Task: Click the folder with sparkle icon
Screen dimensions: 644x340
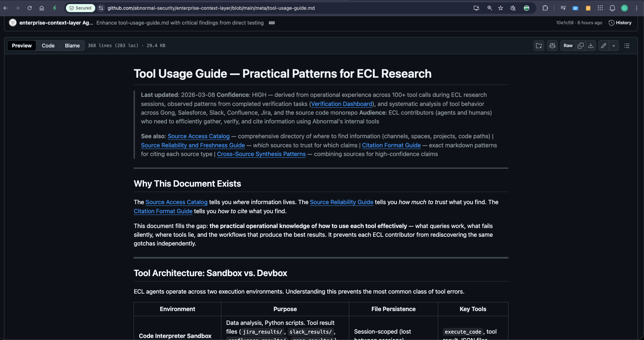Action: pyautogui.click(x=539, y=45)
